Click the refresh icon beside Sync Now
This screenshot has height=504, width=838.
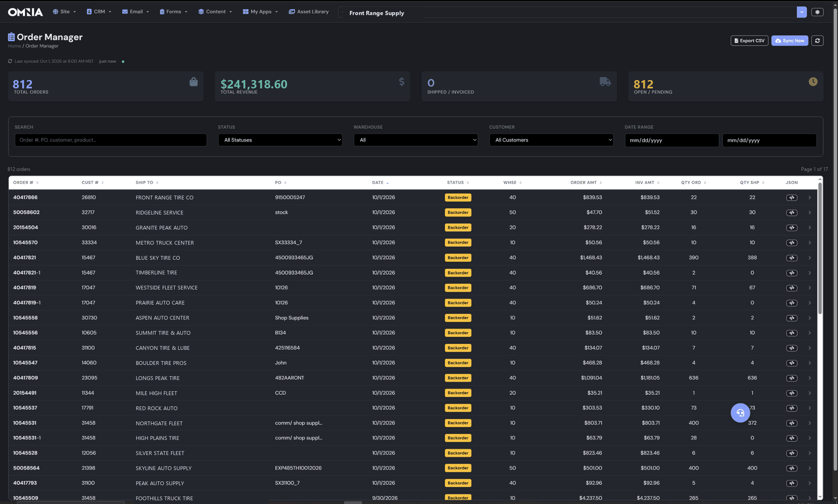tap(817, 41)
